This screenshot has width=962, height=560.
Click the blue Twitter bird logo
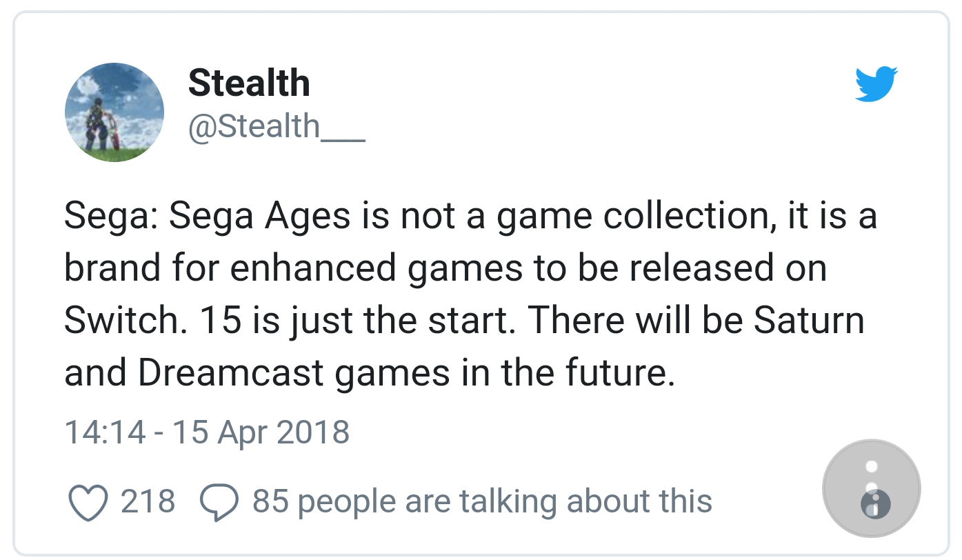pos(876,84)
